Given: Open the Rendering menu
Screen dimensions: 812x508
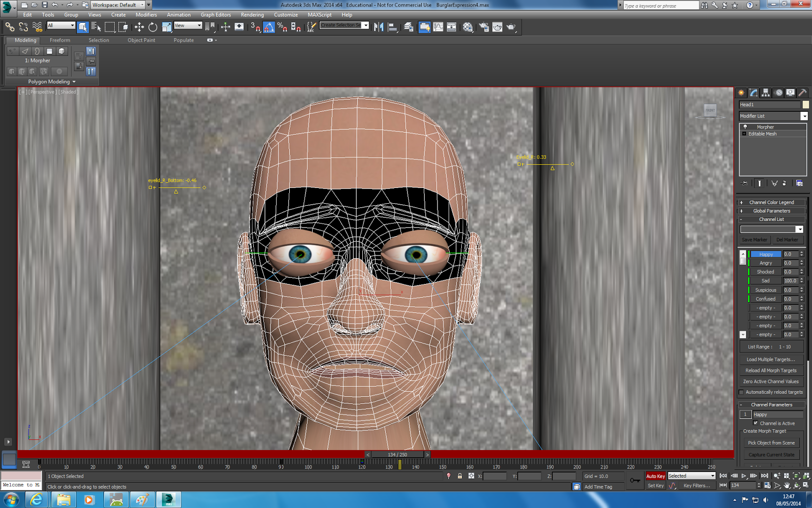Looking at the screenshot, I should pos(252,15).
